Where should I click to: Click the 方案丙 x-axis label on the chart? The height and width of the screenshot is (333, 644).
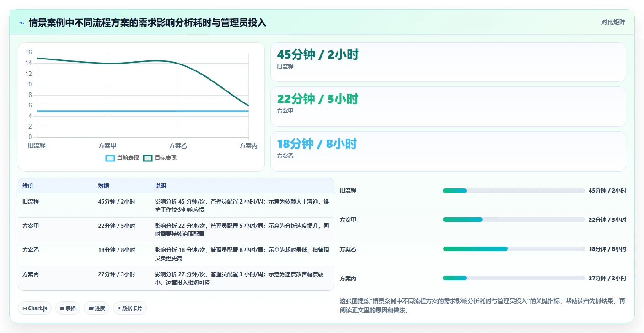(248, 146)
